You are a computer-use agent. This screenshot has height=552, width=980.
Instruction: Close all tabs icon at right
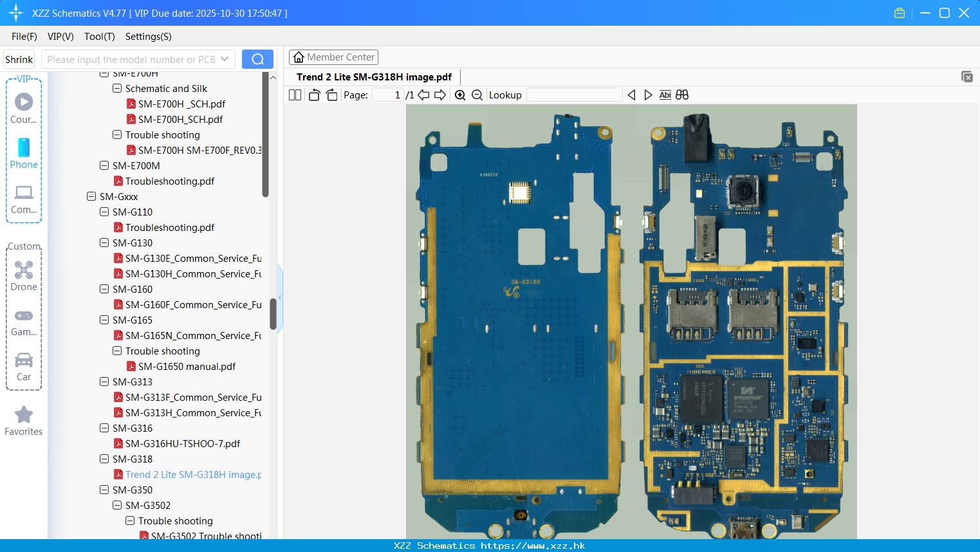[x=967, y=77]
